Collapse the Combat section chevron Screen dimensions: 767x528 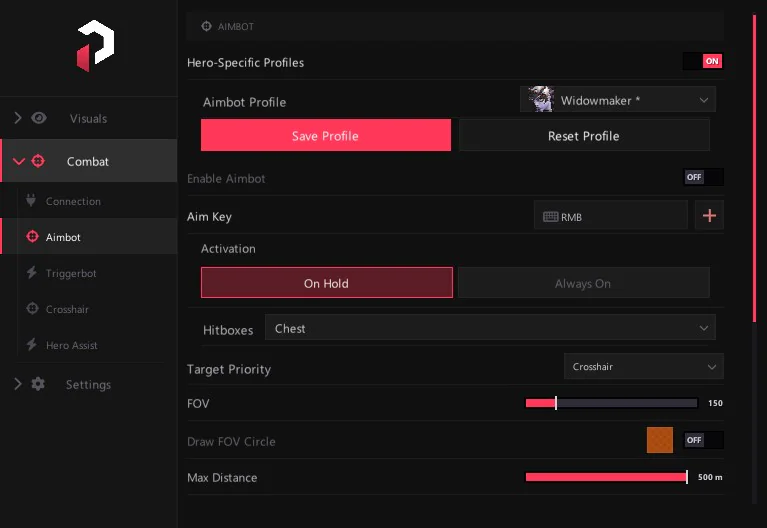[x=19, y=161]
